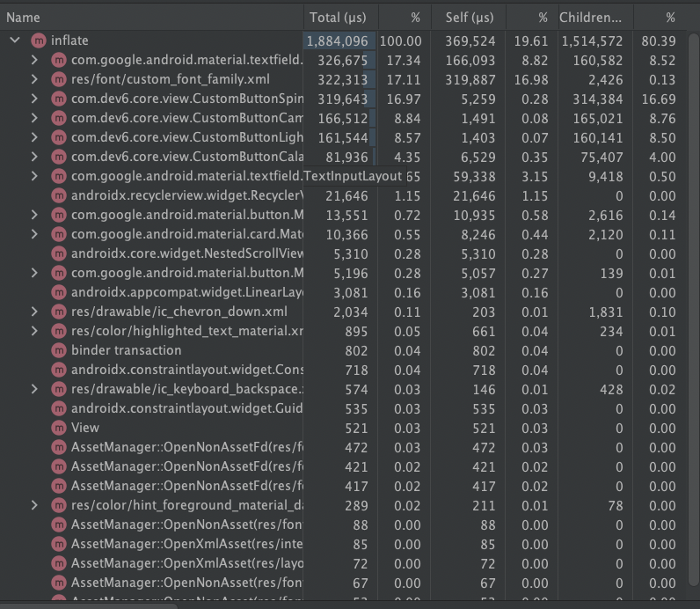Expand the CustomButtonCam row
The height and width of the screenshot is (609, 700).
pos(34,118)
